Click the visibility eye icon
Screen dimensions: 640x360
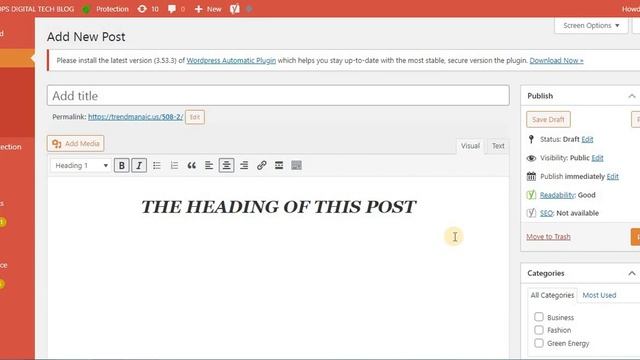pyautogui.click(x=531, y=158)
